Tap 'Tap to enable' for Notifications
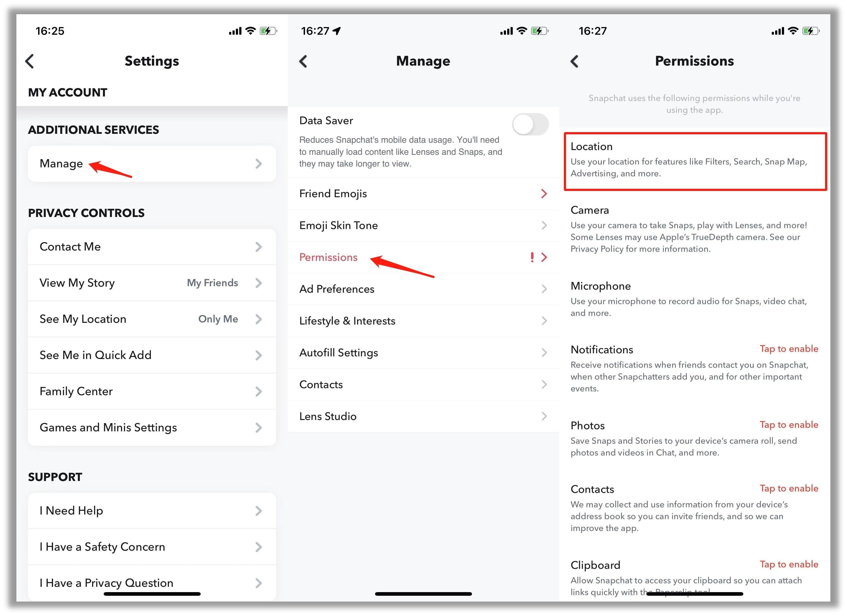The width and height of the screenshot is (847, 616). coord(789,349)
